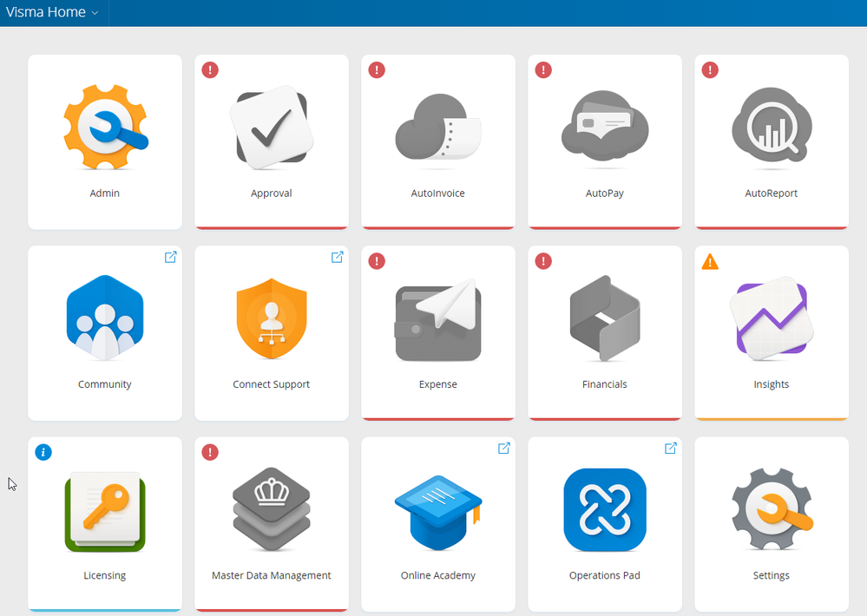Open the Insights line chart icon
867x616 pixels.
(x=772, y=318)
